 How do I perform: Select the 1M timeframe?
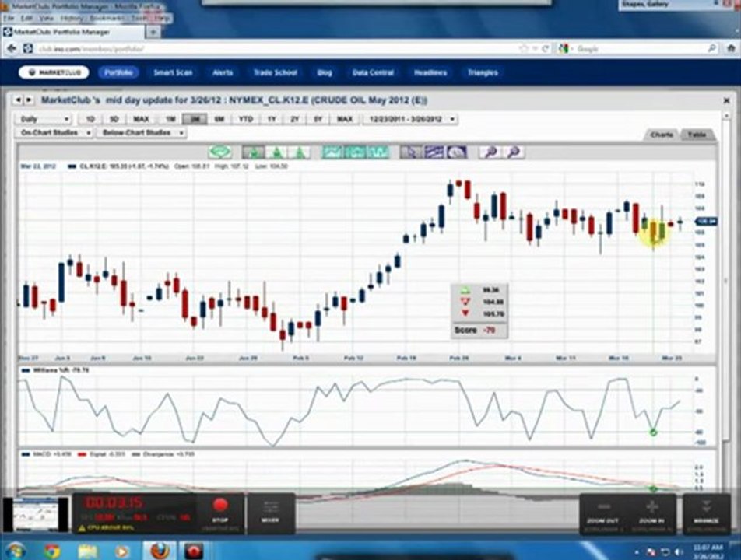pyautogui.click(x=170, y=119)
